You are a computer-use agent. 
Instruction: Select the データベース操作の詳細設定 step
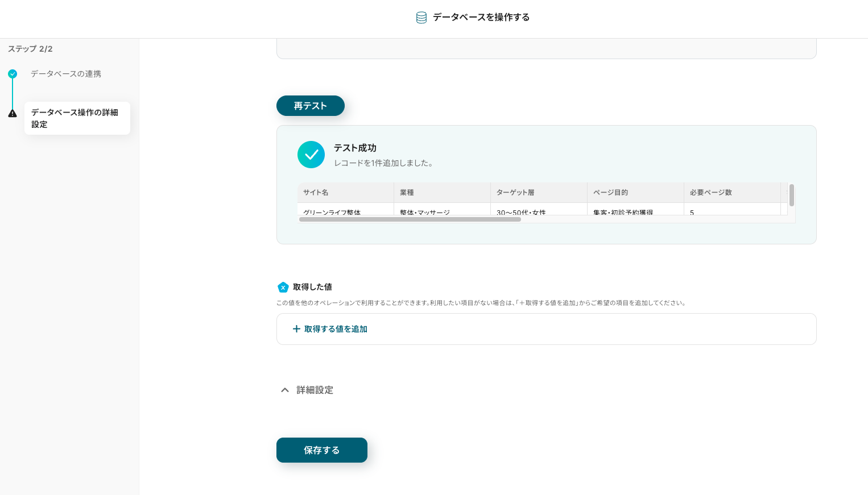coord(77,118)
